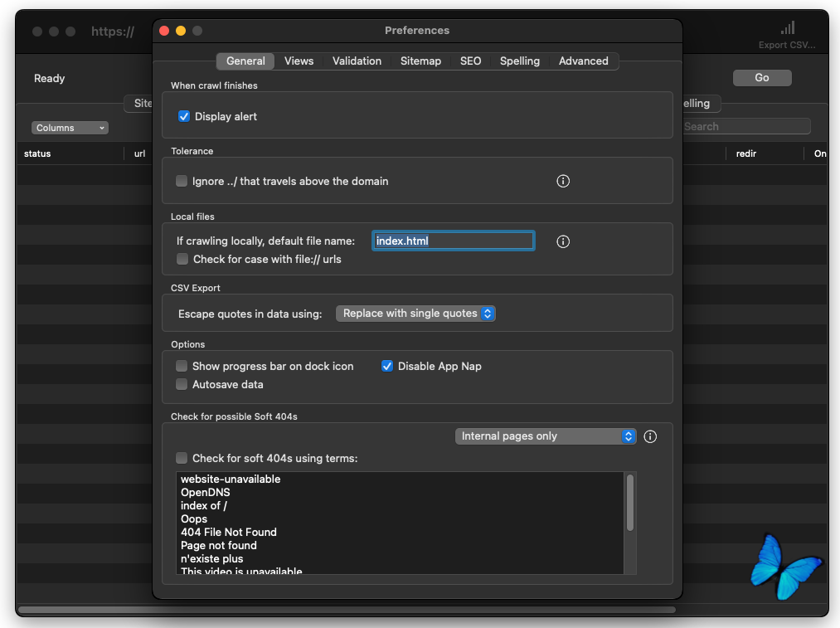The height and width of the screenshot is (628, 840).
Task: Enable Autosave data option
Action: coord(182,384)
